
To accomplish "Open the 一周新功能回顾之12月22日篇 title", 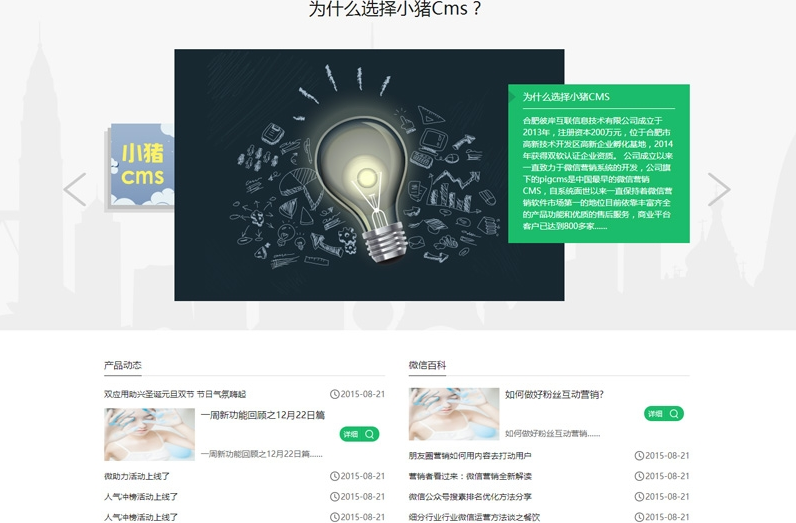I will [262, 415].
